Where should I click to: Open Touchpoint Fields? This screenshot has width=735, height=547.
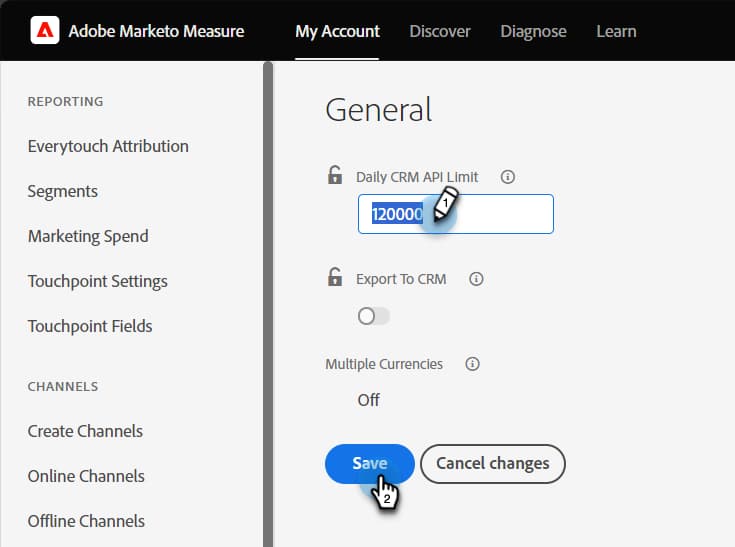point(90,326)
